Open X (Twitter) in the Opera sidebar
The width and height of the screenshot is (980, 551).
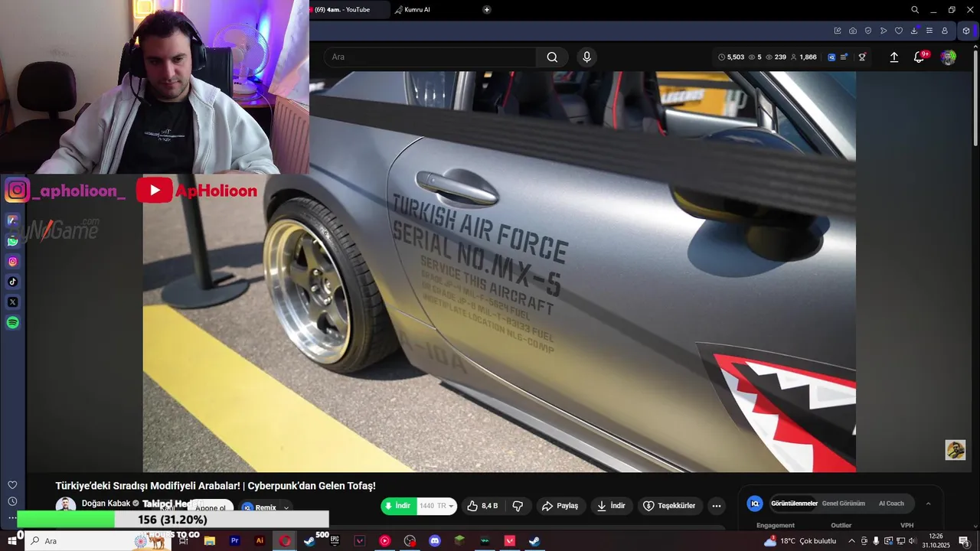13,302
